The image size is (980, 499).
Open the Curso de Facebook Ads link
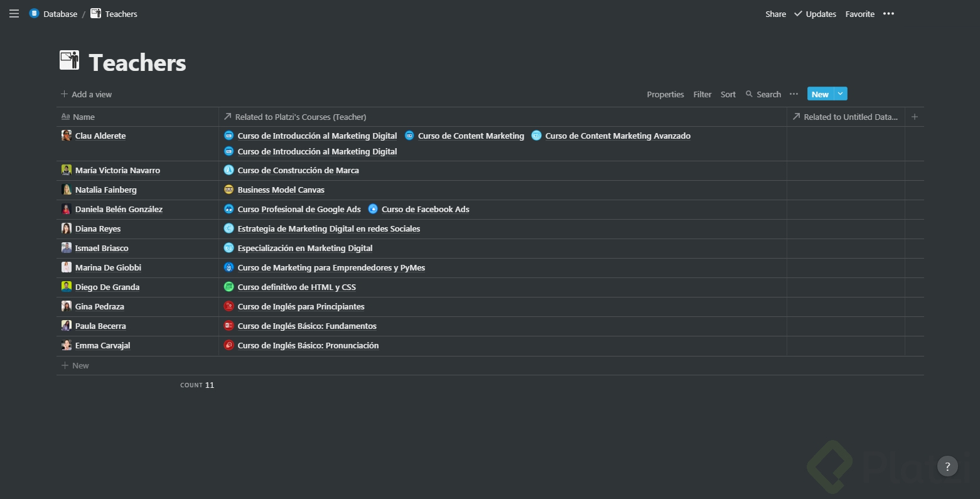[426, 209]
